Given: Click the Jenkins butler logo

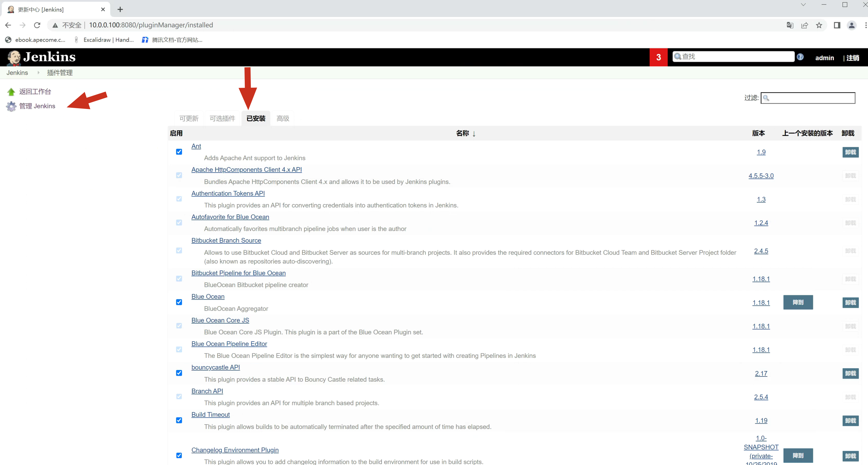Looking at the screenshot, I should [x=14, y=57].
